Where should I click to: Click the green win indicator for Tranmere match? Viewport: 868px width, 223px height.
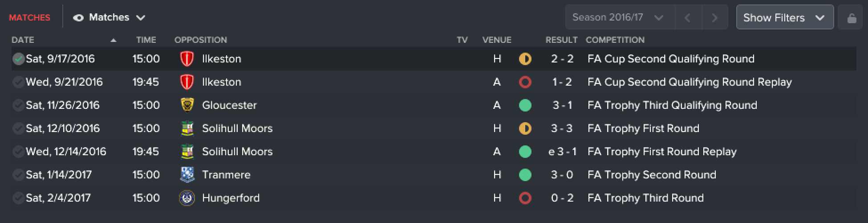[525, 175]
